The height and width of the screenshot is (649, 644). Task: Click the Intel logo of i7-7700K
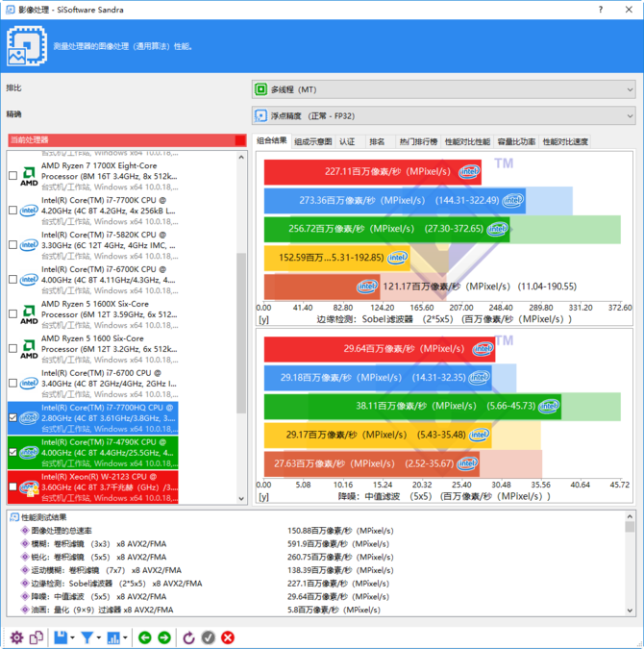click(29, 211)
